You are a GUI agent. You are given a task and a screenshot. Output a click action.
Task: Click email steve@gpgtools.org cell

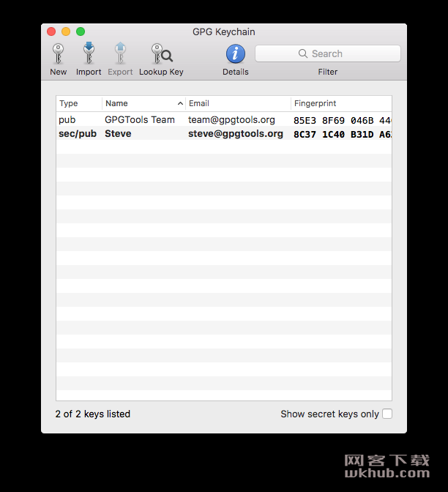(x=236, y=134)
